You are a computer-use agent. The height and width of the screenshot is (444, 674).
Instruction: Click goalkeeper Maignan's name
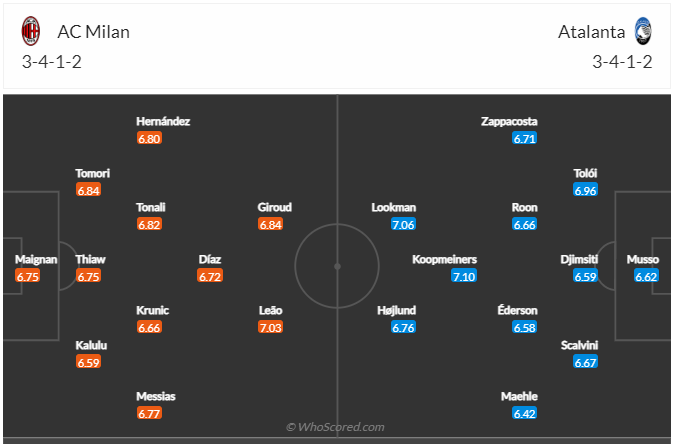point(36,259)
